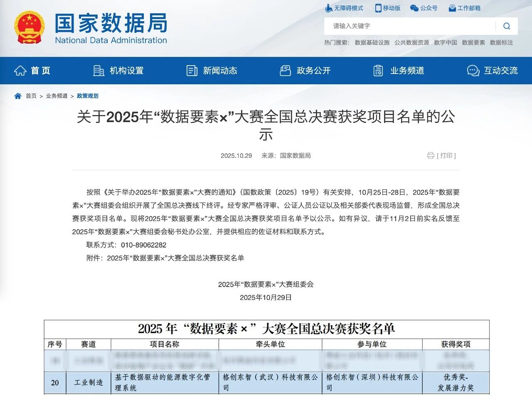Click hot search term 数字中国
The height and width of the screenshot is (412, 532).
coord(445,42)
